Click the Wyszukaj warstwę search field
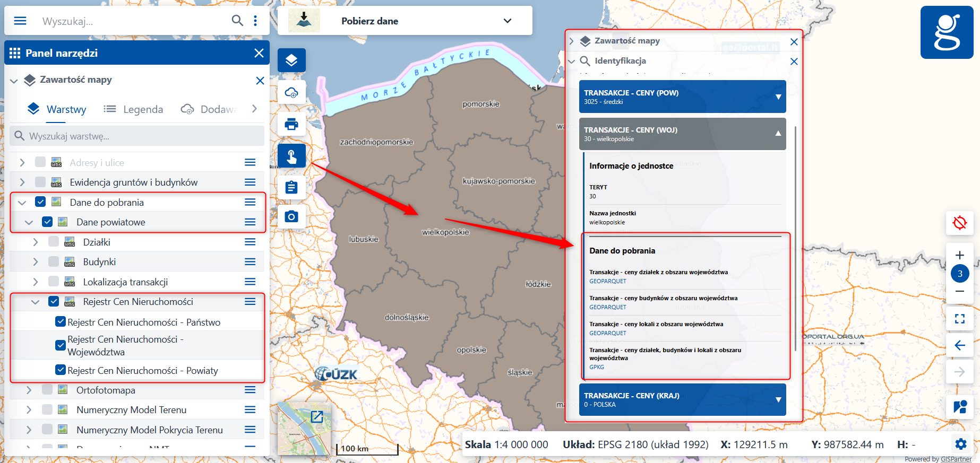The image size is (980, 463). pos(138,136)
